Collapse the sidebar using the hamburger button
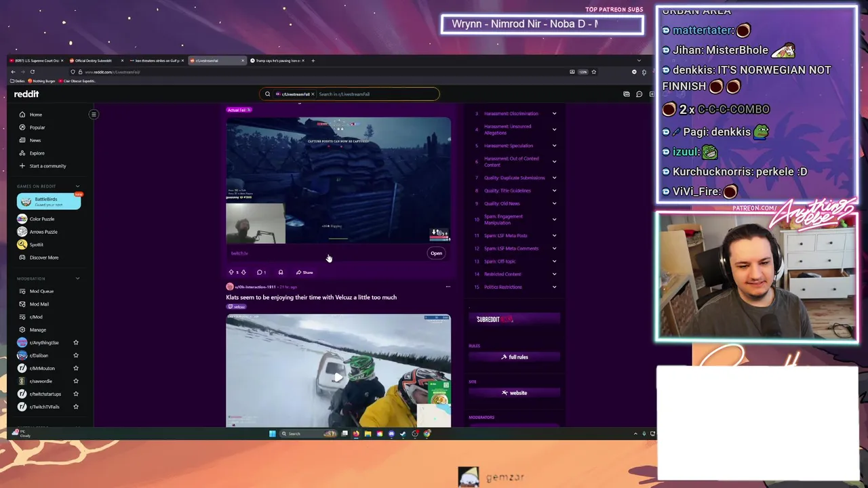Screen dimensions: 868x488 [94, 115]
